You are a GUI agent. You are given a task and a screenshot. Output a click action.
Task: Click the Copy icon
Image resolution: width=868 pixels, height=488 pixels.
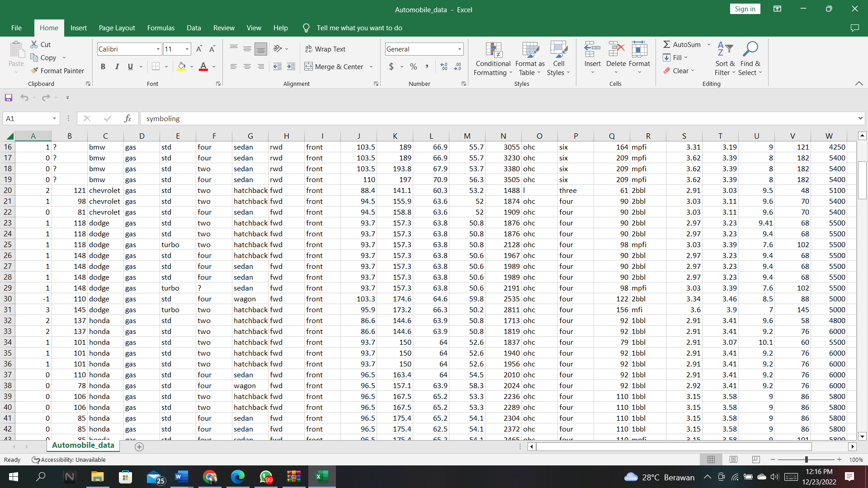(x=34, y=57)
